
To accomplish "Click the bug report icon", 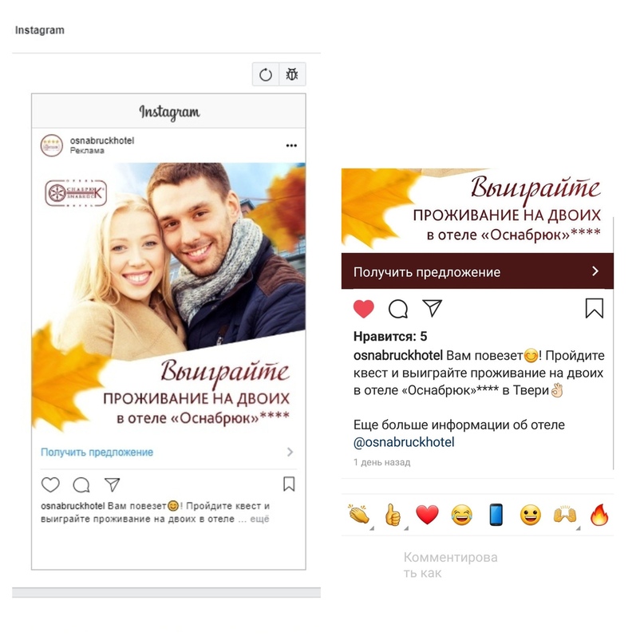I will [x=292, y=74].
